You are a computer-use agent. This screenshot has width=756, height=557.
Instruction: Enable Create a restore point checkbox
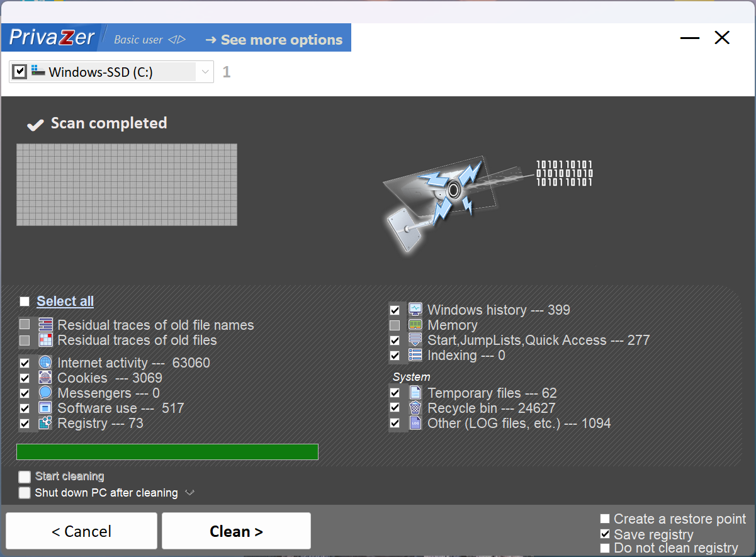tap(605, 519)
